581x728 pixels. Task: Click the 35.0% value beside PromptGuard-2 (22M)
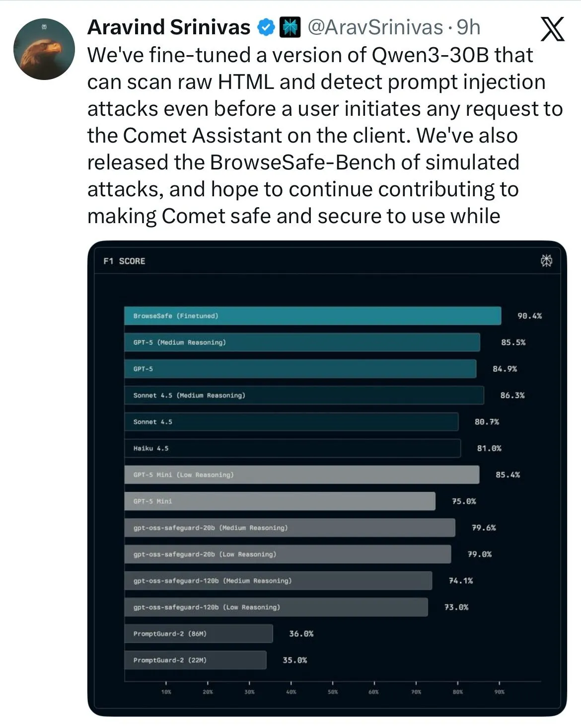tap(294, 660)
